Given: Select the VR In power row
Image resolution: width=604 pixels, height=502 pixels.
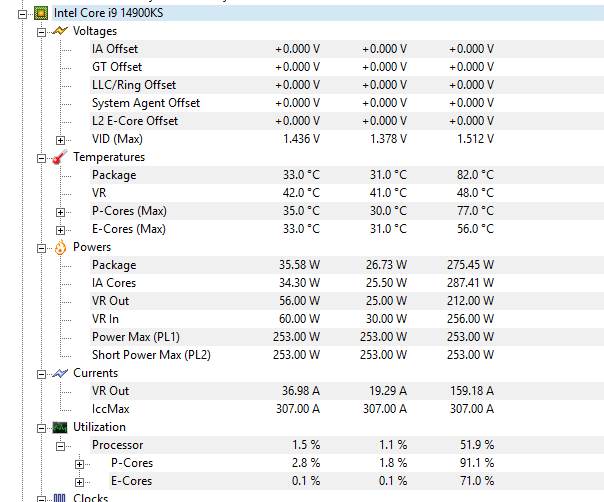Looking at the screenshot, I should 347,319.
